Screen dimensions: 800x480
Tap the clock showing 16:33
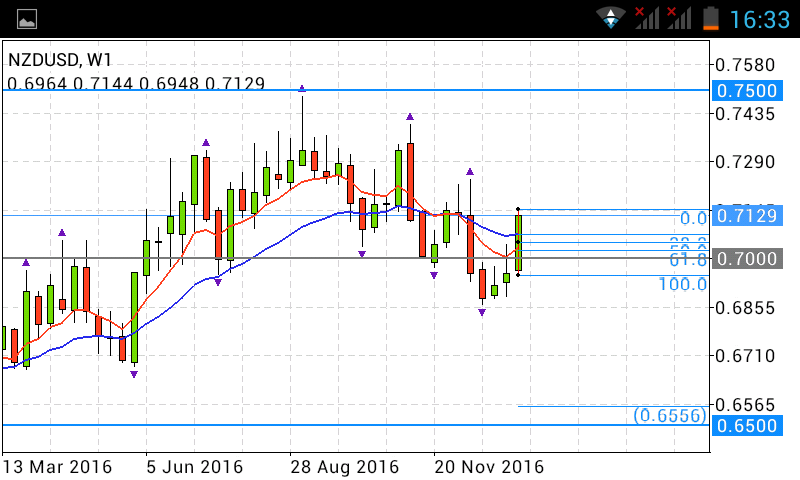click(759, 20)
